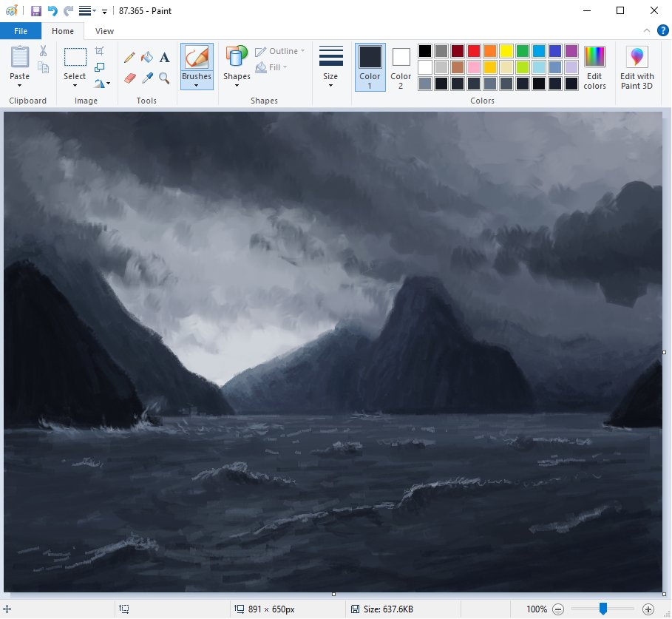
Task: Activate Color 1 foreground selector
Action: [x=370, y=67]
